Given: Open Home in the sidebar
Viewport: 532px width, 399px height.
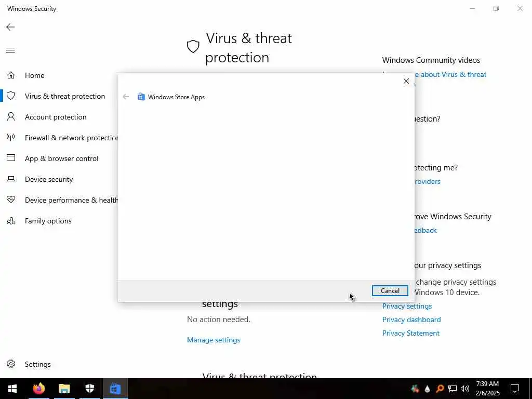Looking at the screenshot, I should coord(35,75).
